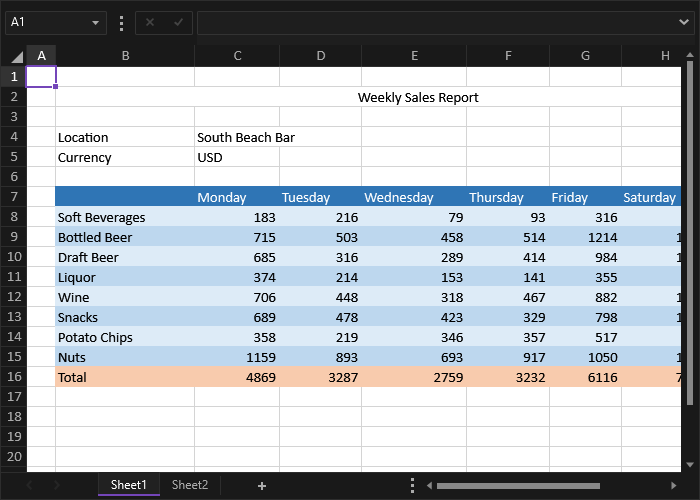Select the Potato Chips row label

coord(125,337)
